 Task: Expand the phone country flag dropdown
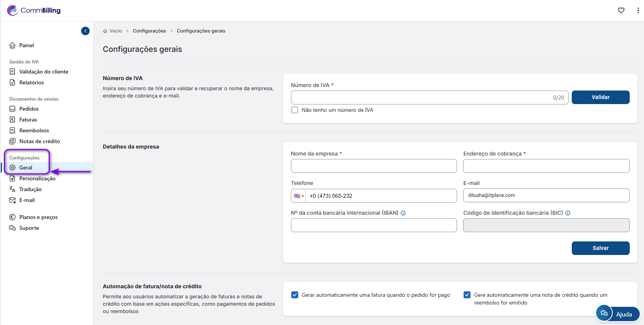298,196
